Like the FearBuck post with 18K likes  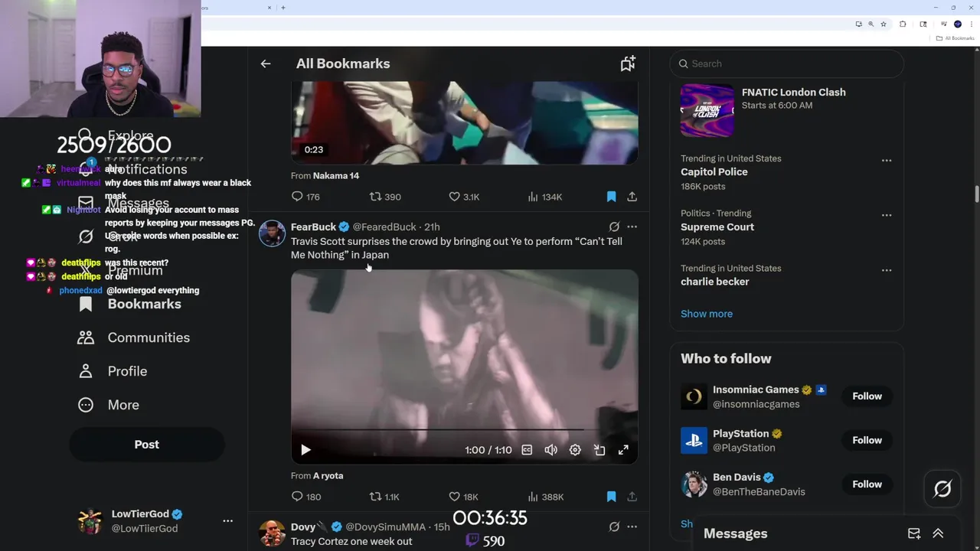463,497
